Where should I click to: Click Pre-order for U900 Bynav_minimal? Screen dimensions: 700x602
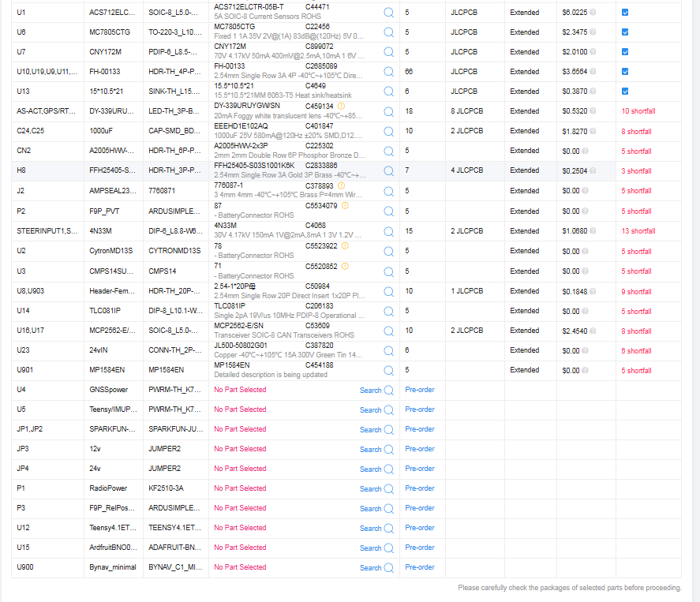coord(420,567)
